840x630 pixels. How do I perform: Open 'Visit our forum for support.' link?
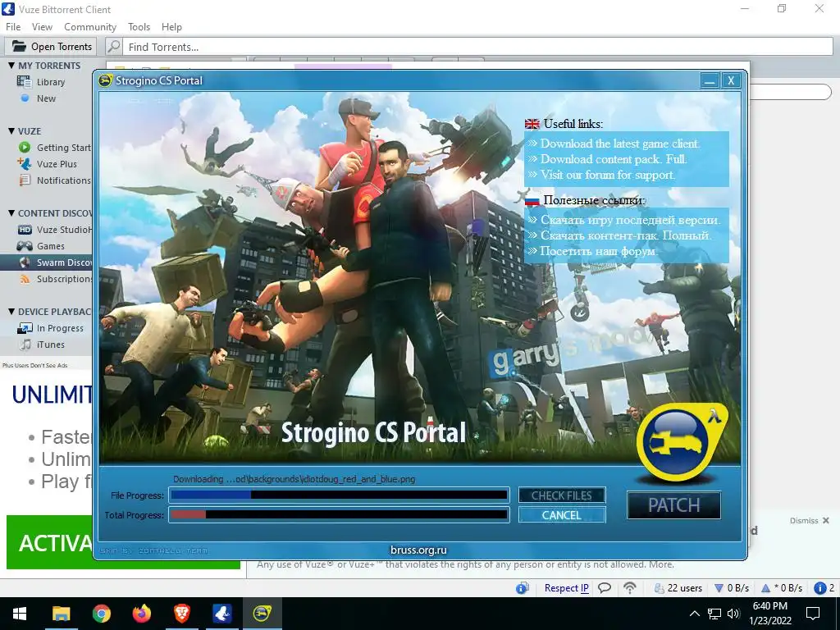pos(608,175)
